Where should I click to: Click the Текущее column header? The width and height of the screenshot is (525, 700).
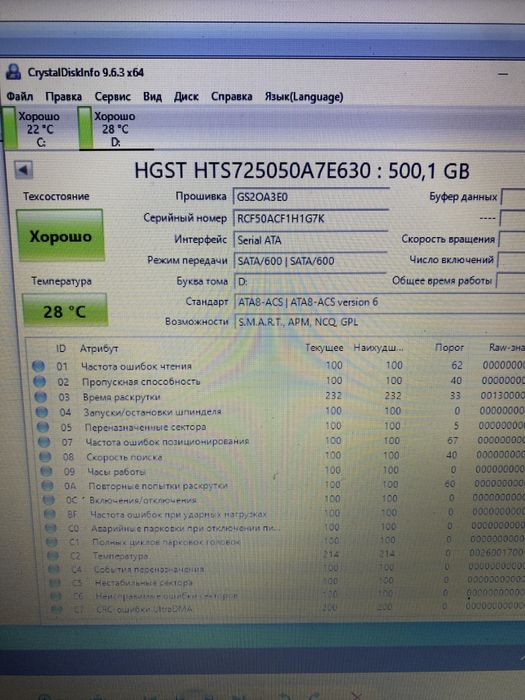(x=324, y=348)
